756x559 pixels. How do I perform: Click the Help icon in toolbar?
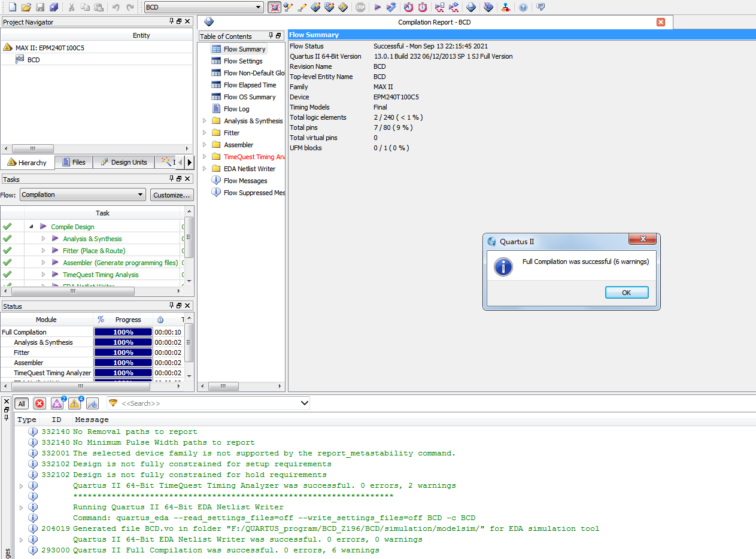pyautogui.click(x=523, y=7)
